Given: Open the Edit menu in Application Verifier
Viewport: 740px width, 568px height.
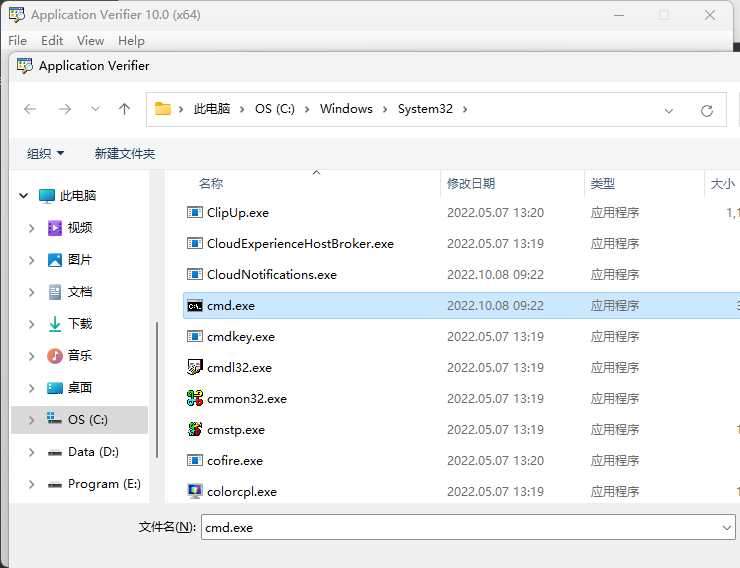Looking at the screenshot, I should (52, 41).
